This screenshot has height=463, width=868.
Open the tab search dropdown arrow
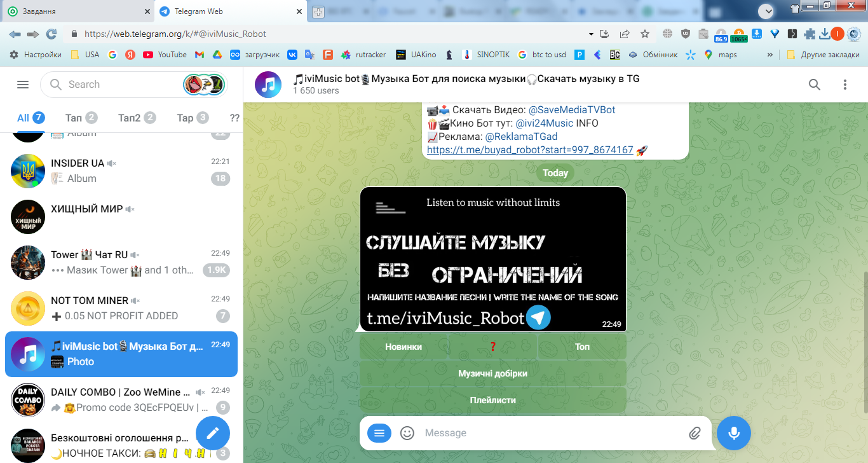point(766,11)
